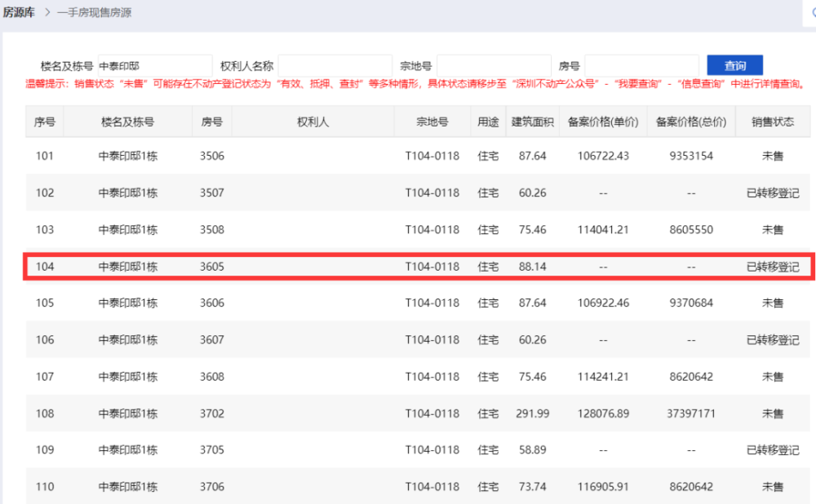
Task: Click room number 3606
Action: click(x=212, y=303)
